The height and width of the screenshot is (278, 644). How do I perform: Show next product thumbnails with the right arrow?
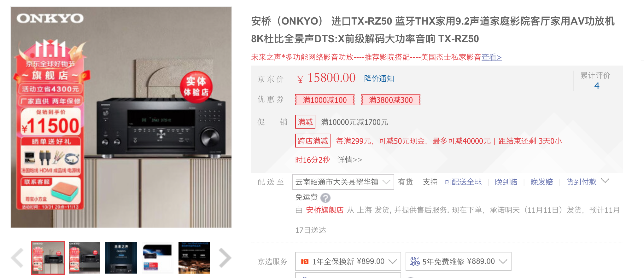click(x=225, y=258)
